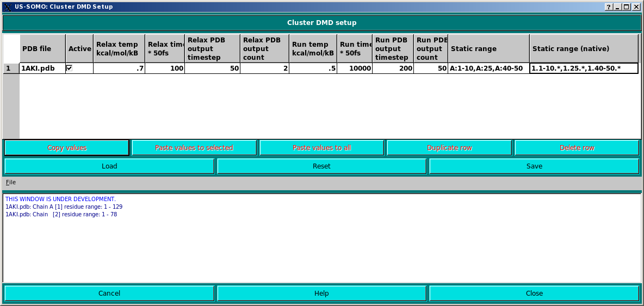The width and height of the screenshot is (644, 306).
Task: Edit the Run time cell showing 10000
Action: click(355, 68)
